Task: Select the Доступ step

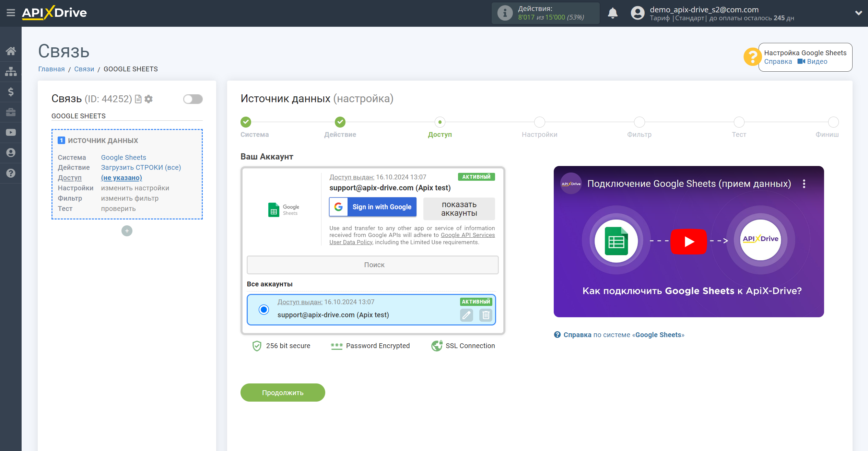Action: tap(440, 122)
